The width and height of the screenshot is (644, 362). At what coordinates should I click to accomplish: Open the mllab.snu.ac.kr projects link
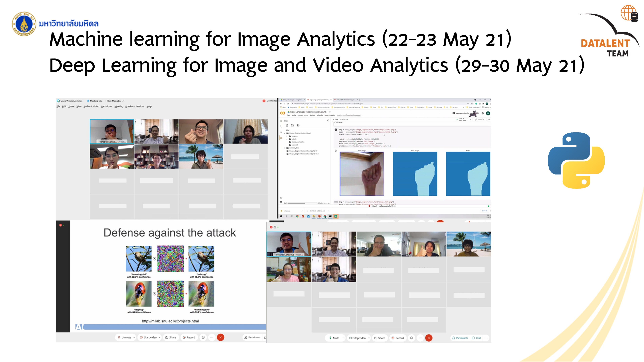tap(170, 321)
